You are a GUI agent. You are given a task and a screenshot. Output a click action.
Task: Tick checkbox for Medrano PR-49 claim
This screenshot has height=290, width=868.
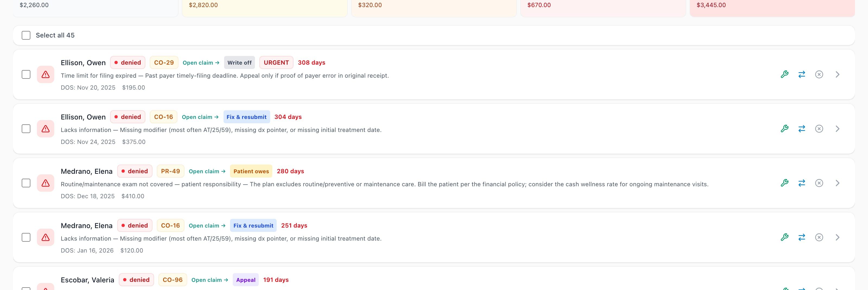click(x=26, y=183)
